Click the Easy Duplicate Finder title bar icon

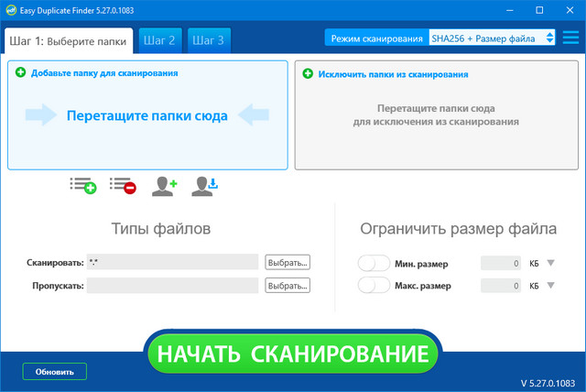11,10
